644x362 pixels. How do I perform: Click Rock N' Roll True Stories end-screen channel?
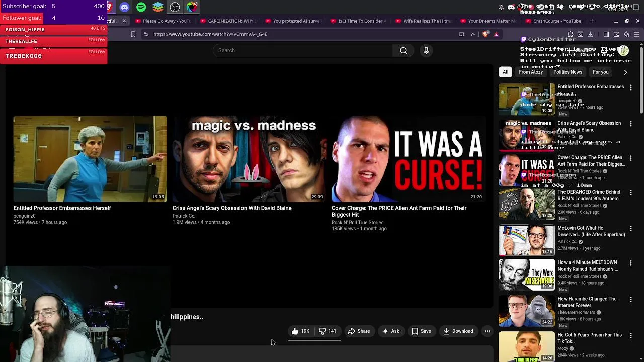point(357,223)
